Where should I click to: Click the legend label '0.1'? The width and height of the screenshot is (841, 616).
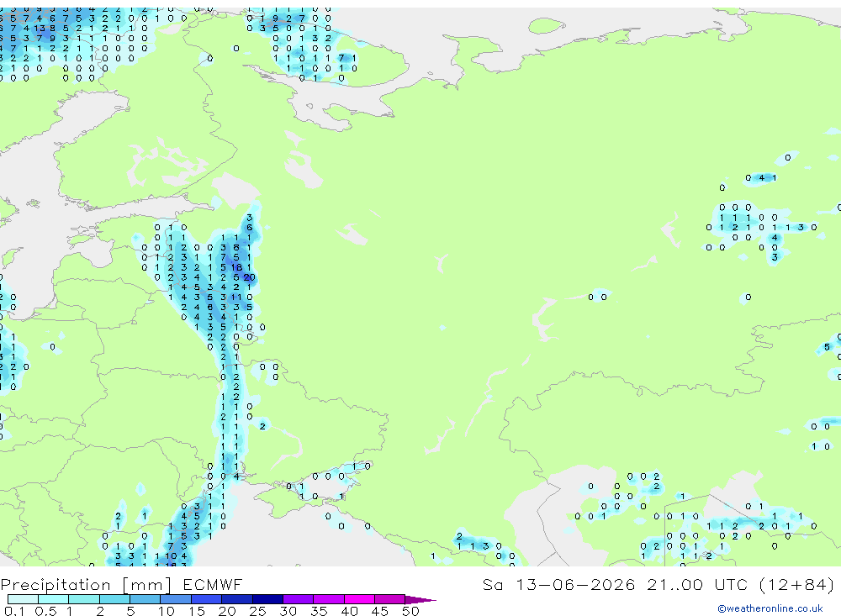click(14, 611)
